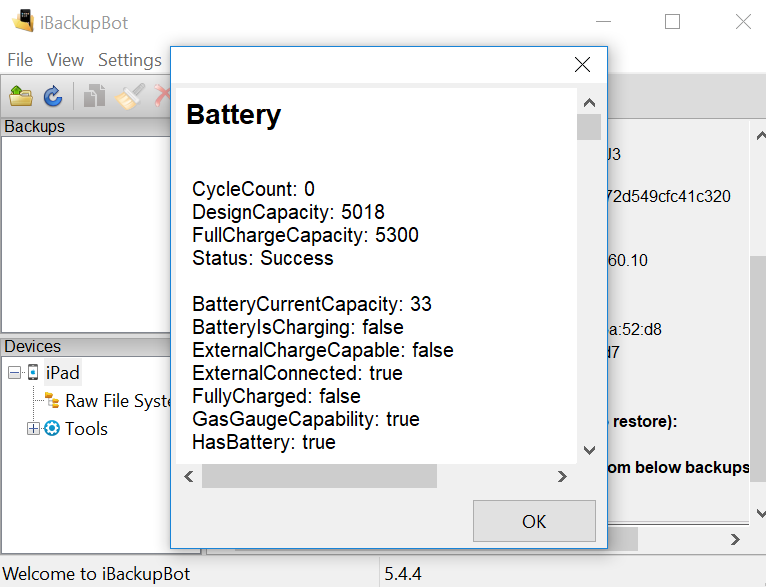Click the Battery dialog scroll down arrow
This screenshot has width=766, height=587.
(x=589, y=450)
